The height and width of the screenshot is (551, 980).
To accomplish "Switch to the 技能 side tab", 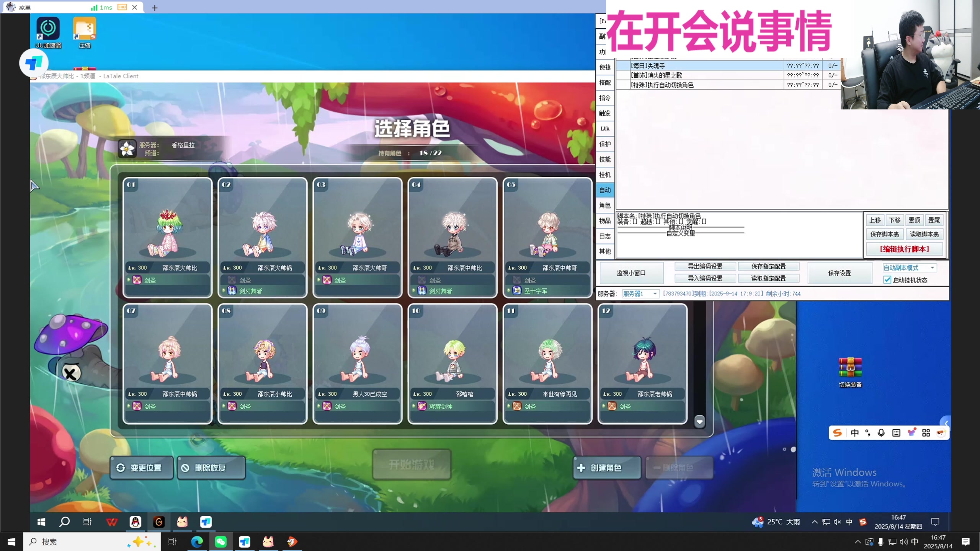I will [605, 159].
